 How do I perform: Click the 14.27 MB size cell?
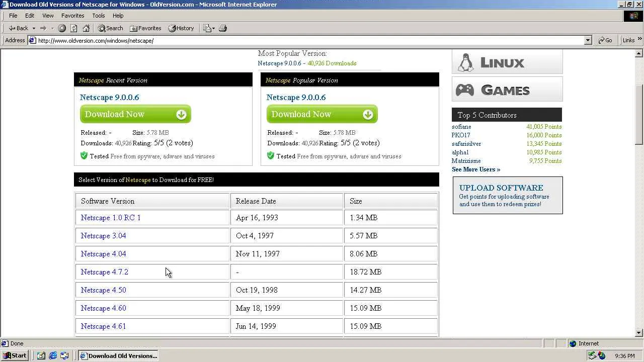[391, 290]
